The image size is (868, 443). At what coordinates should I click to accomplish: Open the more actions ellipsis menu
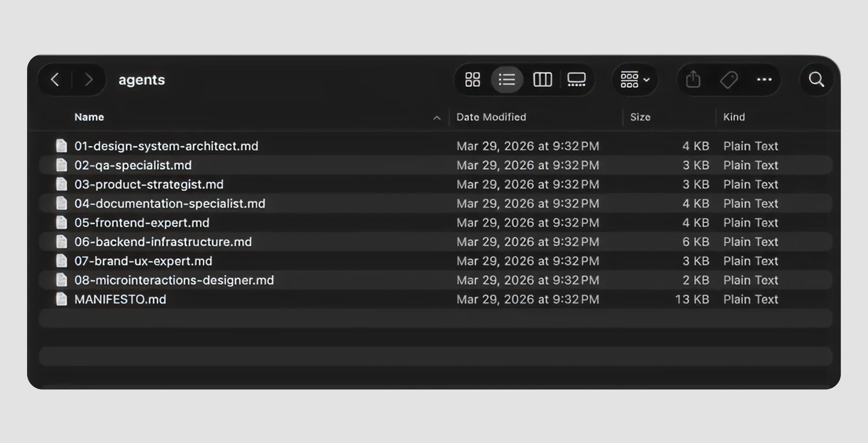(764, 80)
